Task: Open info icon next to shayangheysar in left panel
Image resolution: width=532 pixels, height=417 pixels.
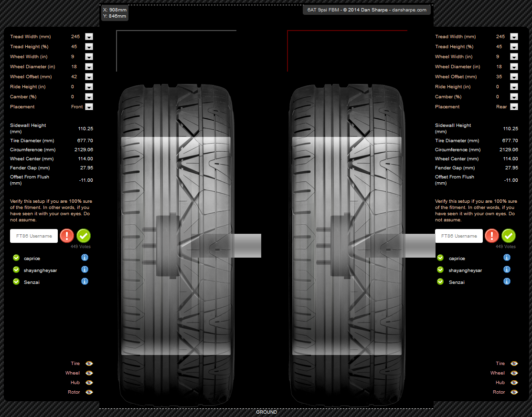Action: (85, 270)
